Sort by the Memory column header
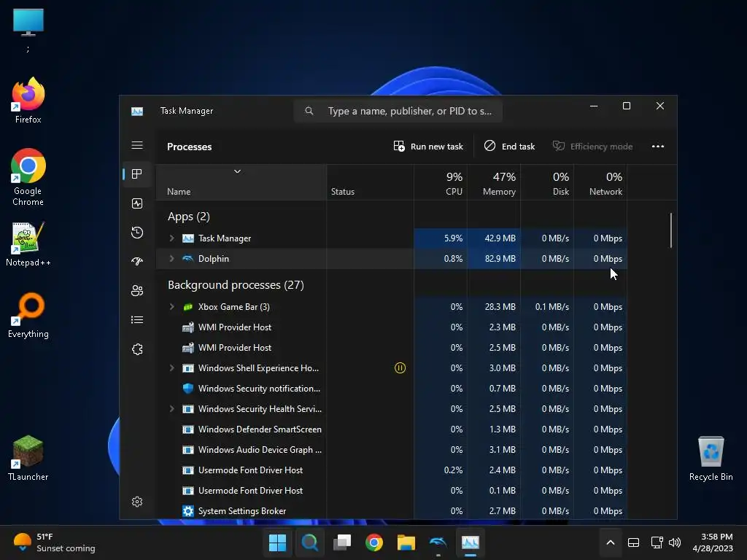The width and height of the screenshot is (747, 560). [494, 183]
